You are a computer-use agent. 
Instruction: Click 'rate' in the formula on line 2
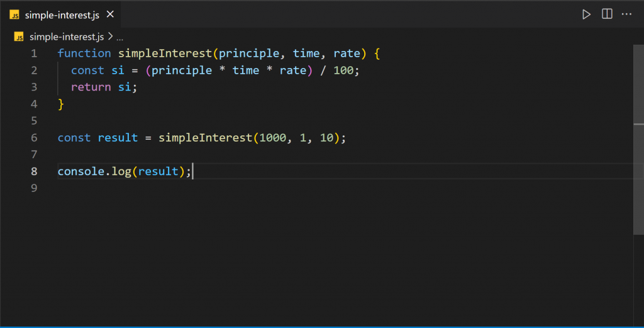293,71
